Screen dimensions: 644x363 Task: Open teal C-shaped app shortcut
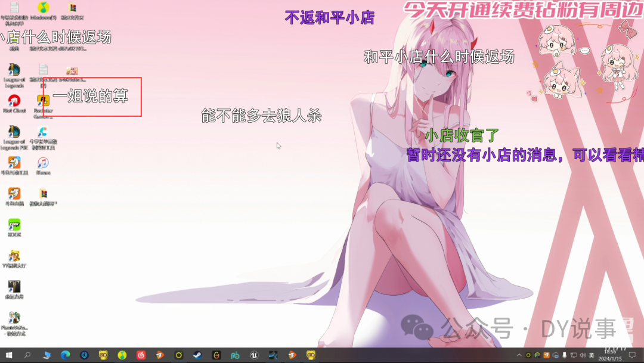coord(43,137)
